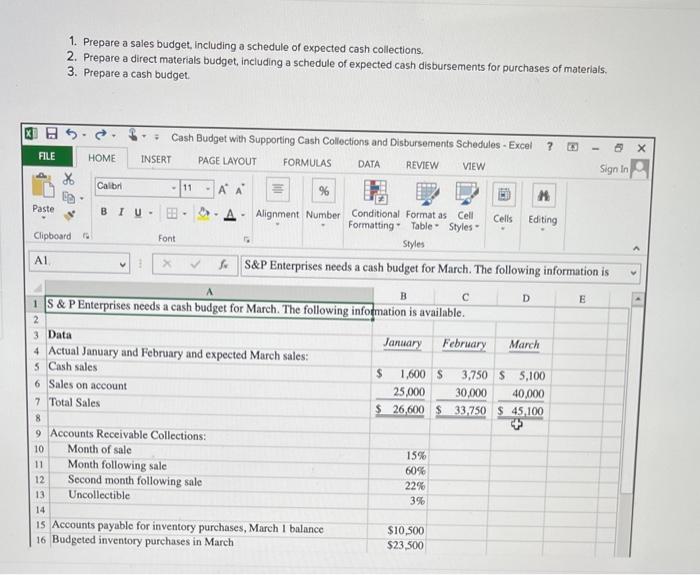Select column D header
700x575 pixels.
tap(525, 298)
